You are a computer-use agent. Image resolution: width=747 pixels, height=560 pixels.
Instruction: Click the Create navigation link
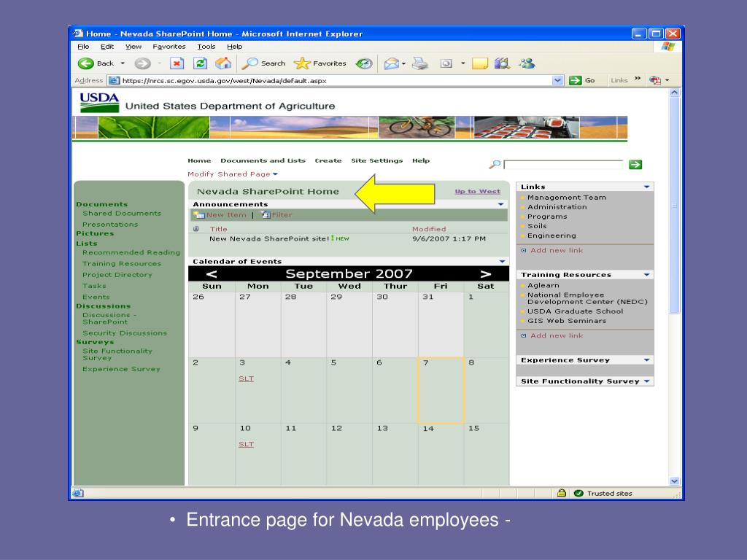click(328, 160)
